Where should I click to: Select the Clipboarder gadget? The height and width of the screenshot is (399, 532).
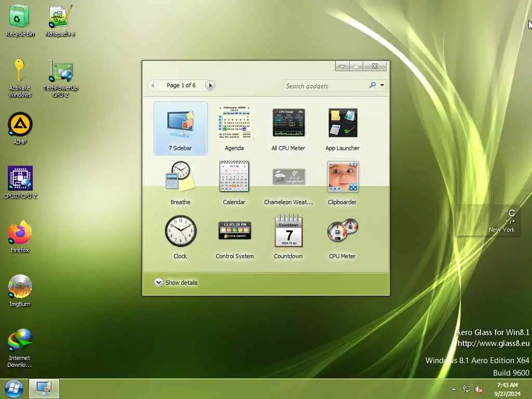tap(342, 183)
